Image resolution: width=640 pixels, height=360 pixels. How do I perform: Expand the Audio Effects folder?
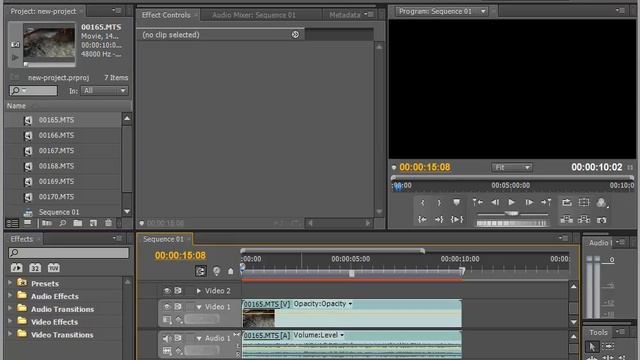(10, 295)
